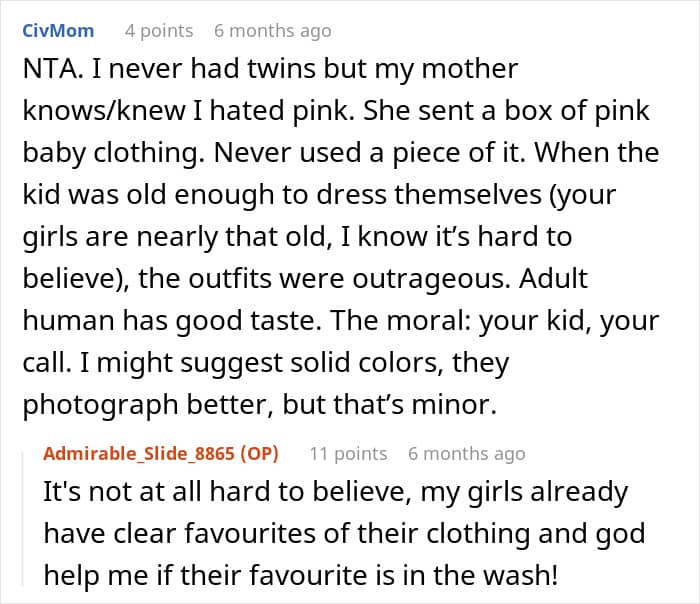Click CivMom's comment "6 months ago" timestamp
The width and height of the screenshot is (700, 604).
[272, 31]
